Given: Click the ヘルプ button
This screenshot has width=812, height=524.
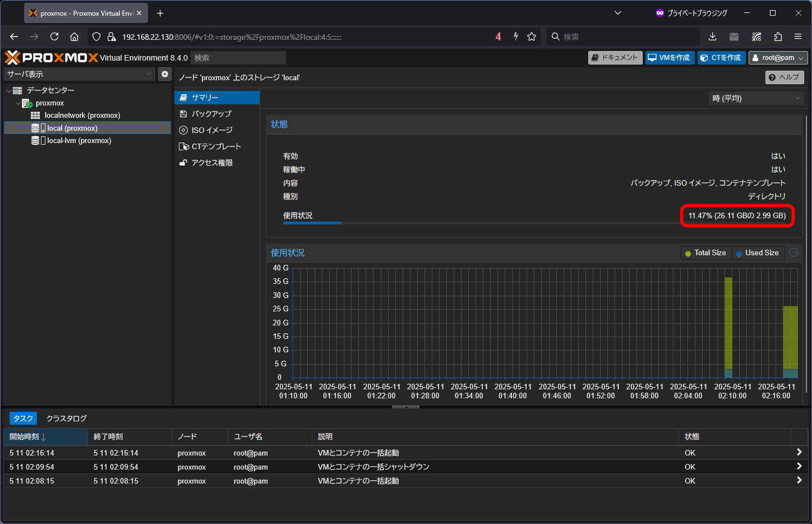Looking at the screenshot, I should click(785, 77).
